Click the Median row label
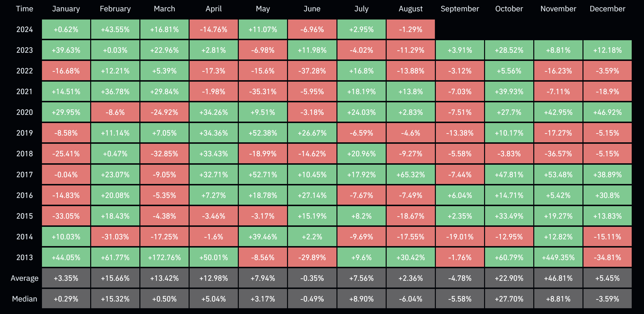 tap(25, 299)
